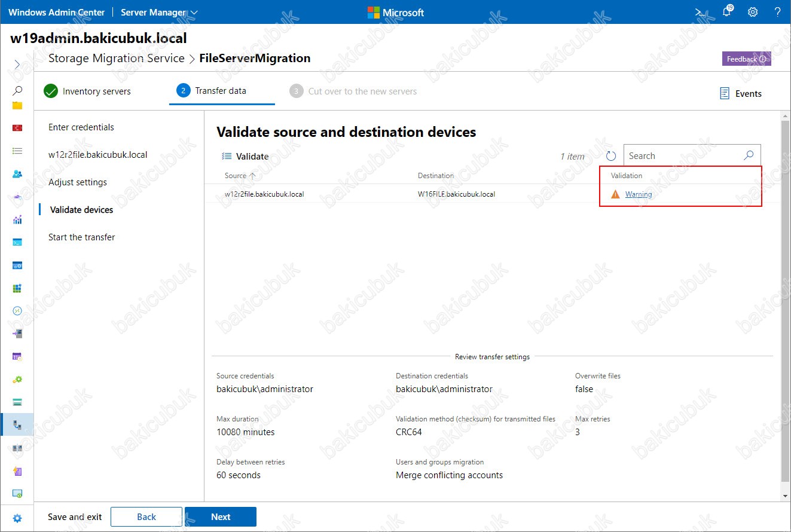Open the Storage tool teal icon

(17, 402)
